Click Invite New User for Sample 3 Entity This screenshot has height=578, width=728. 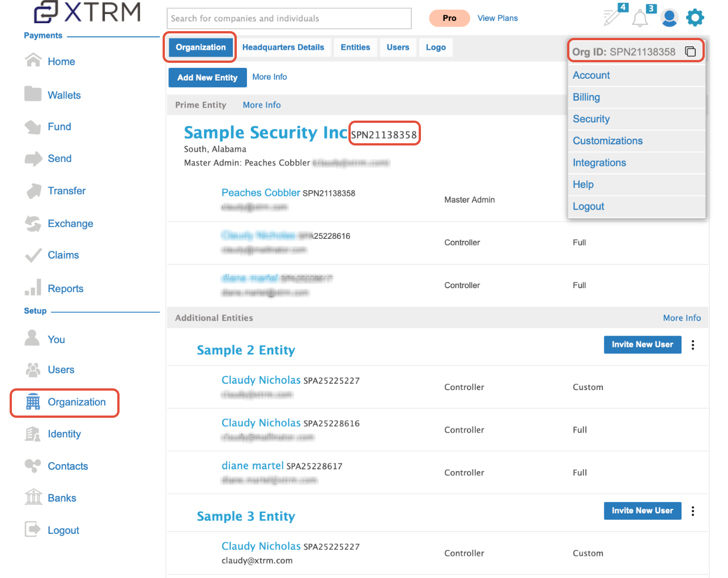pyautogui.click(x=642, y=511)
